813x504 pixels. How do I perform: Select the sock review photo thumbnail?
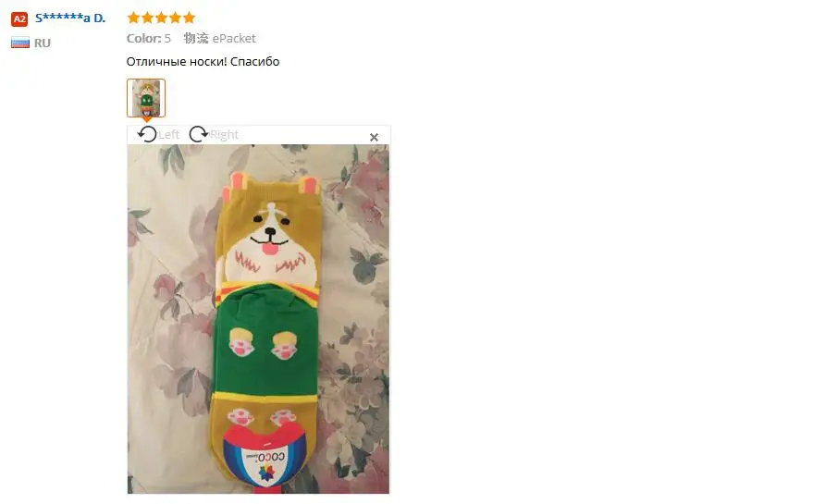146,98
